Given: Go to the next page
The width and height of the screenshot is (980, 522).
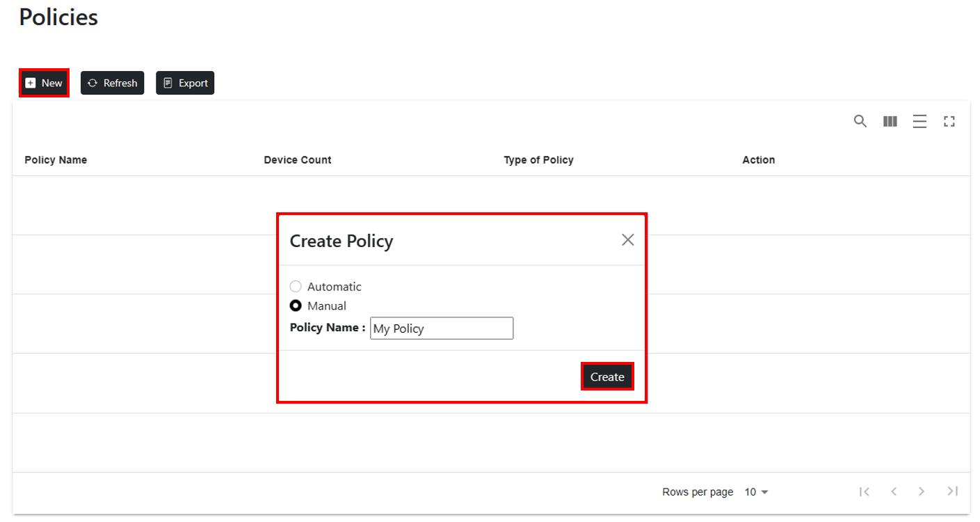Looking at the screenshot, I should (x=922, y=491).
